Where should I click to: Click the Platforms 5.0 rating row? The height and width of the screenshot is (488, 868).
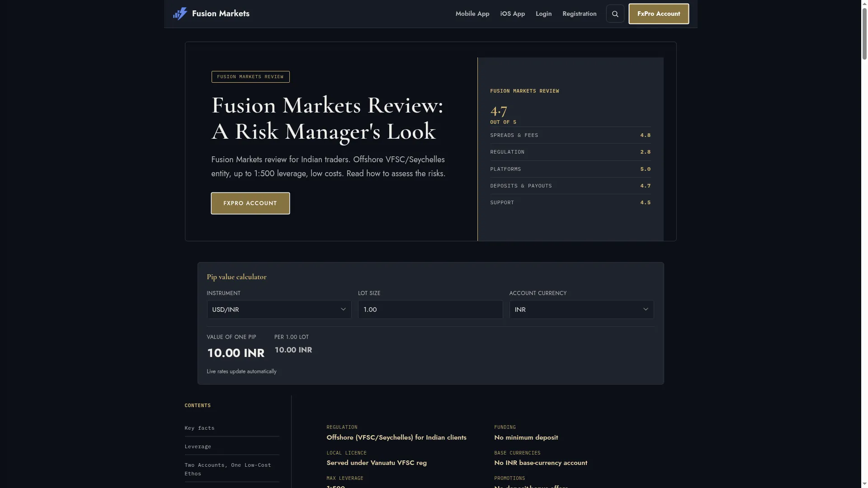(x=571, y=169)
